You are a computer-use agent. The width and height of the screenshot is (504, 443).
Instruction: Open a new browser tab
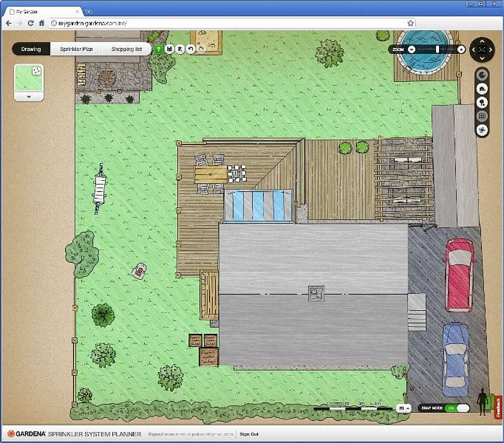tap(89, 12)
